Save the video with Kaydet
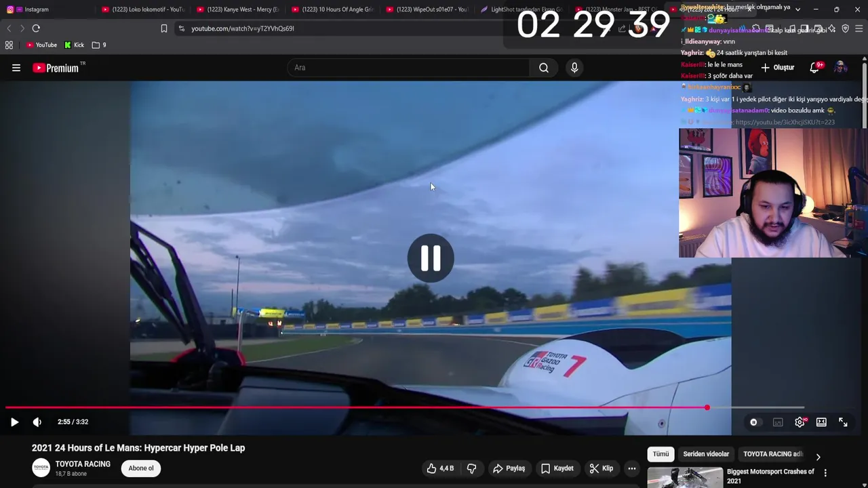Image resolution: width=868 pixels, height=488 pixels. click(557, 468)
